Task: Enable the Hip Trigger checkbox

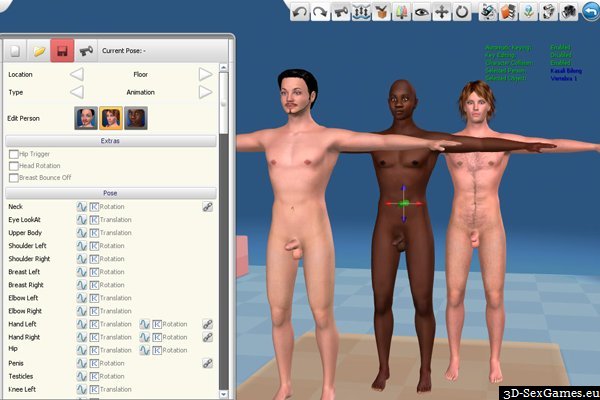Action: click(13, 154)
